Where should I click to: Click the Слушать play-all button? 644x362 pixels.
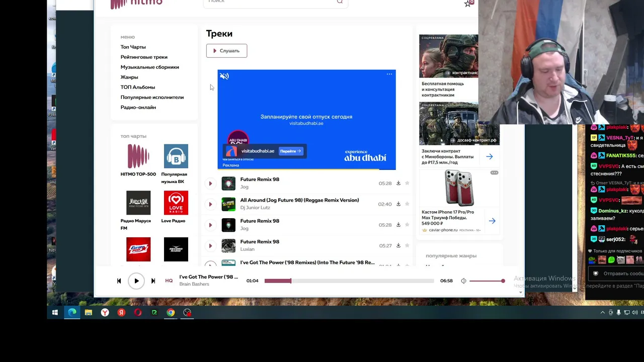(226, 51)
